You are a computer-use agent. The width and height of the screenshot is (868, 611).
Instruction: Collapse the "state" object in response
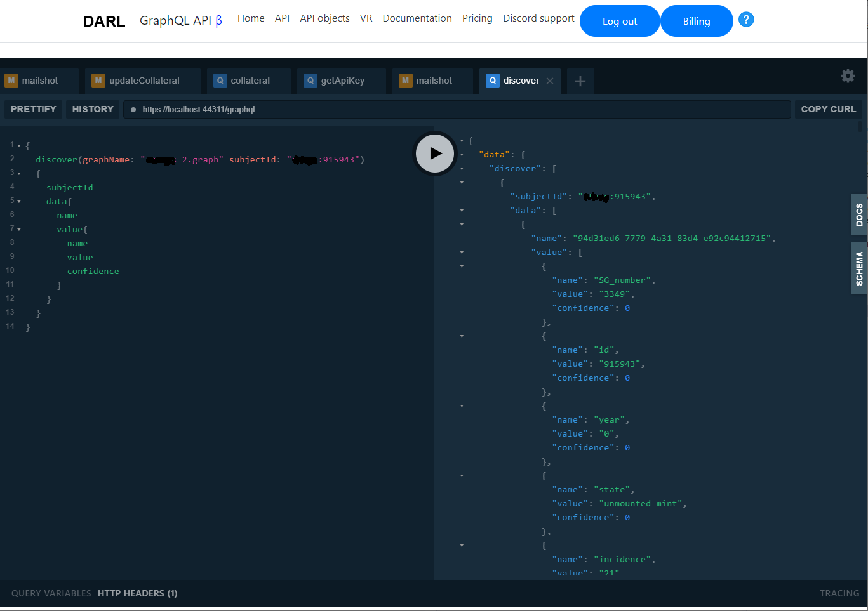pyautogui.click(x=462, y=476)
